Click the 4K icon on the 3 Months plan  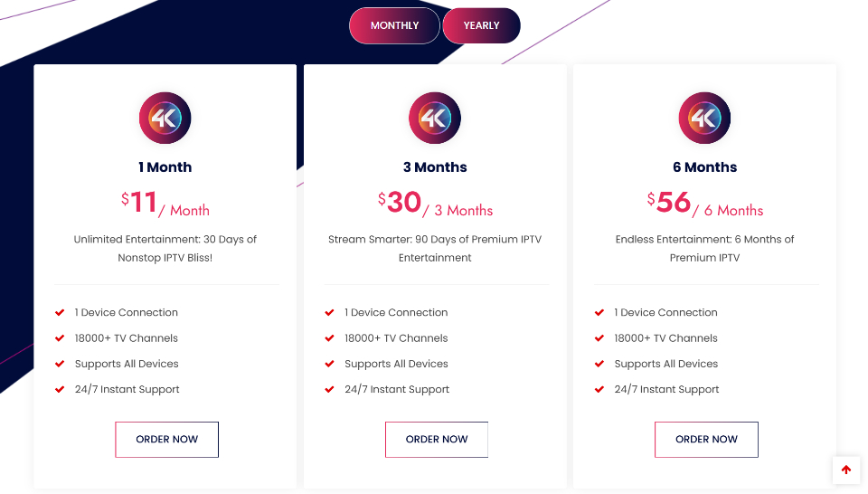(x=435, y=118)
